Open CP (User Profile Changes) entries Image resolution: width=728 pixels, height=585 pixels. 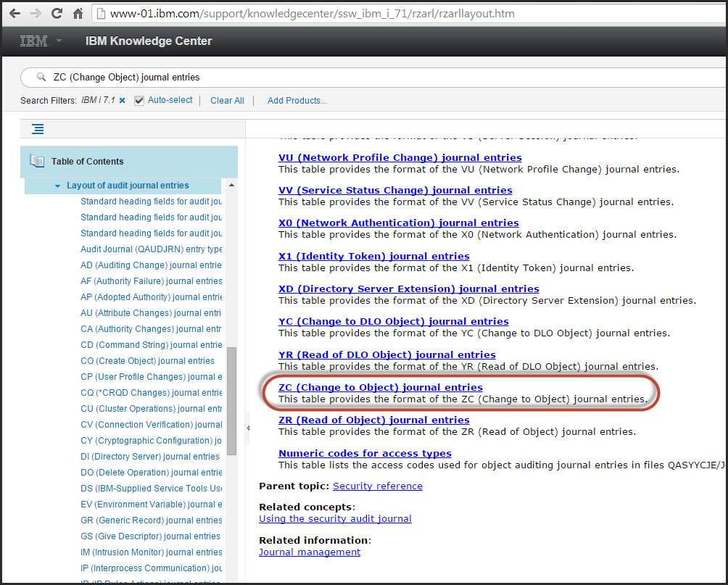coord(151,376)
